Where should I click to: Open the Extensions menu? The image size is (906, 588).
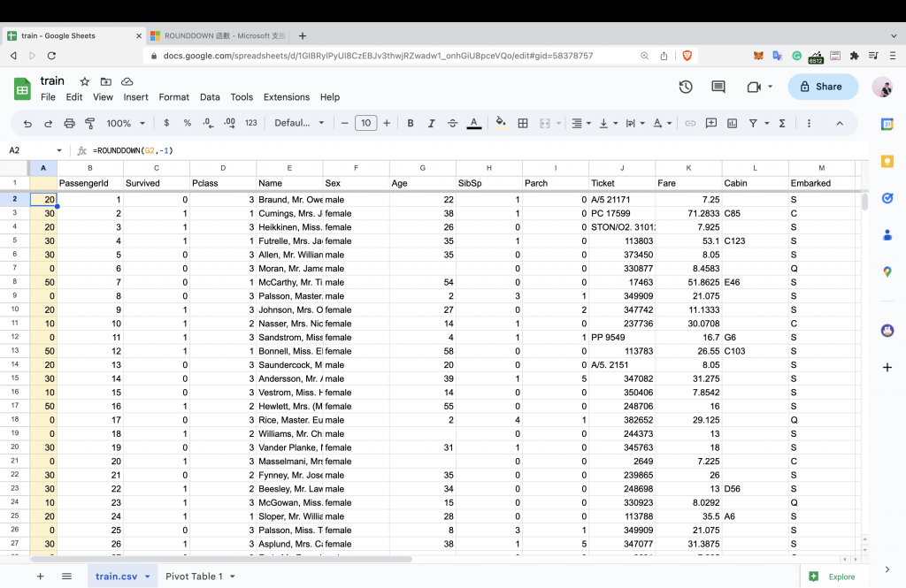tap(287, 97)
